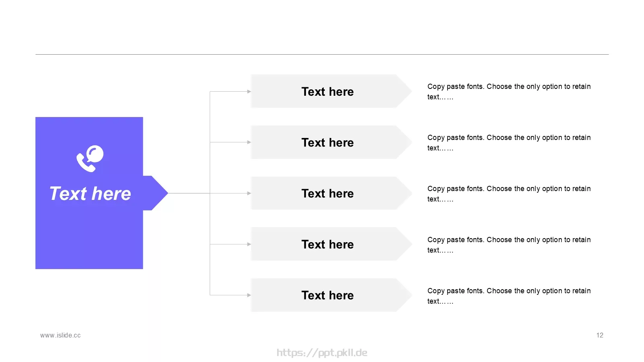The height and width of the screenshot is (362, 644).
Task: Click fourth 'Copy paste fonts' description text
Action: pyautogui.click(x=509, y=245)
